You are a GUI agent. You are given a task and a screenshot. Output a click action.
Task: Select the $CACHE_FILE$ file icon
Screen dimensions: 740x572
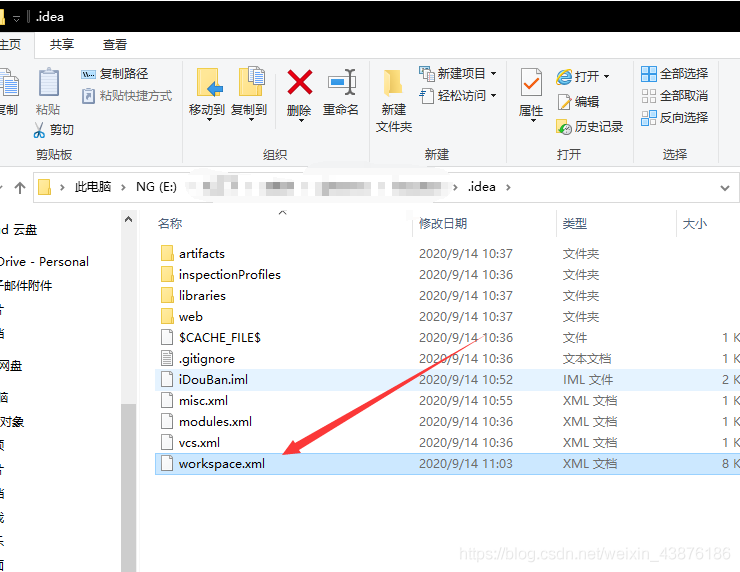[x=167, y=337]
